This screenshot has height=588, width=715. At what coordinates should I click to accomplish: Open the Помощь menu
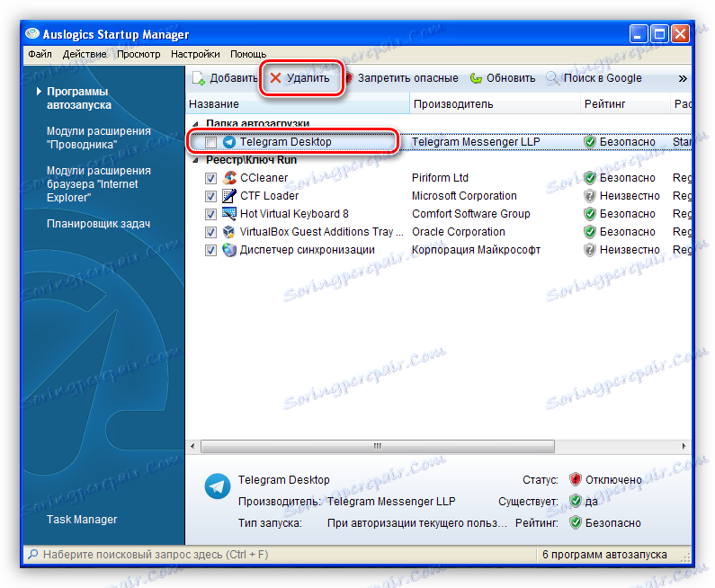tap(248, 54)
